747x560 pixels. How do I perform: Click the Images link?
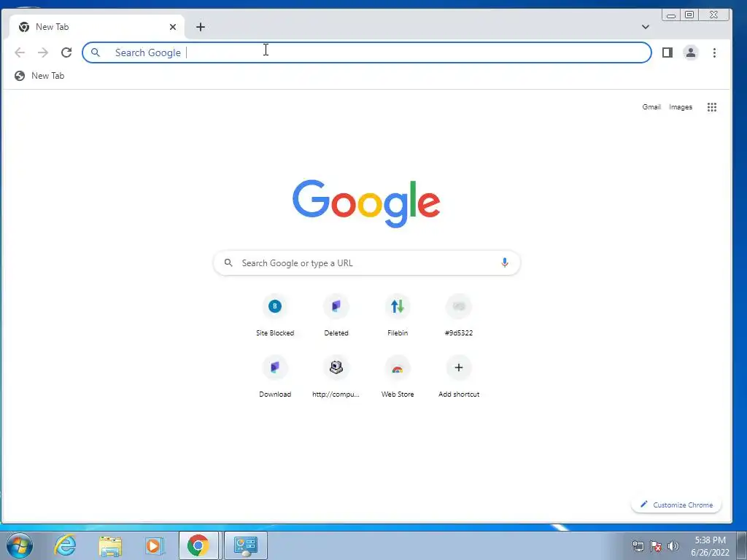pos(681,107)
